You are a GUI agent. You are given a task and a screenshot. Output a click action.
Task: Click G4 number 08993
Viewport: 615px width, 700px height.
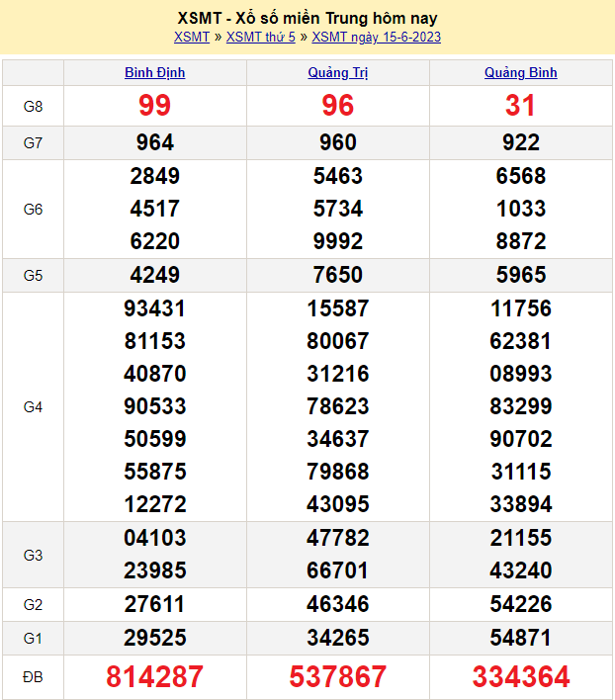[x=521, y=374]
